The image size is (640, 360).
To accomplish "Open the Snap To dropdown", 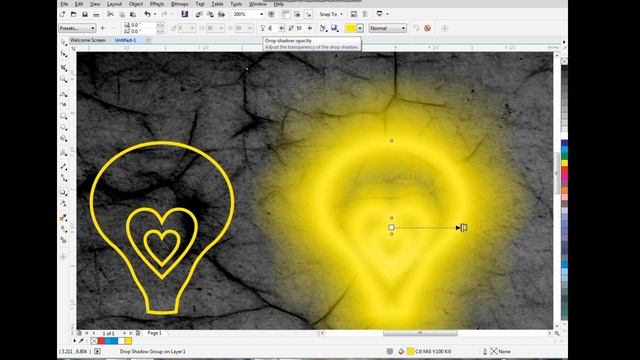I will point(331,14).
